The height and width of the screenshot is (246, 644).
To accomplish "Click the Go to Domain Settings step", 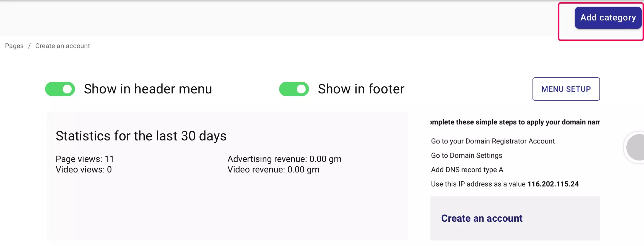I will [x=466, y=155].
